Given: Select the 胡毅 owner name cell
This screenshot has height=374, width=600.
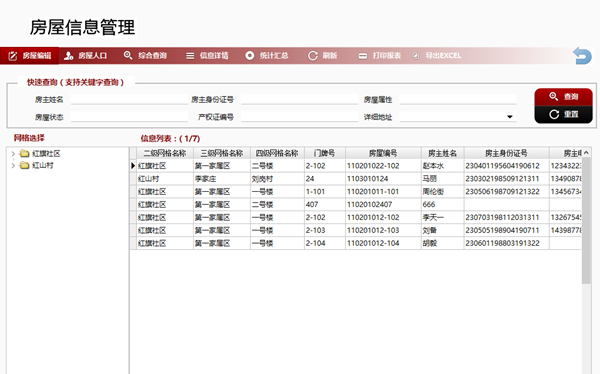Looking at the screenshot, I should click(442, 243).
